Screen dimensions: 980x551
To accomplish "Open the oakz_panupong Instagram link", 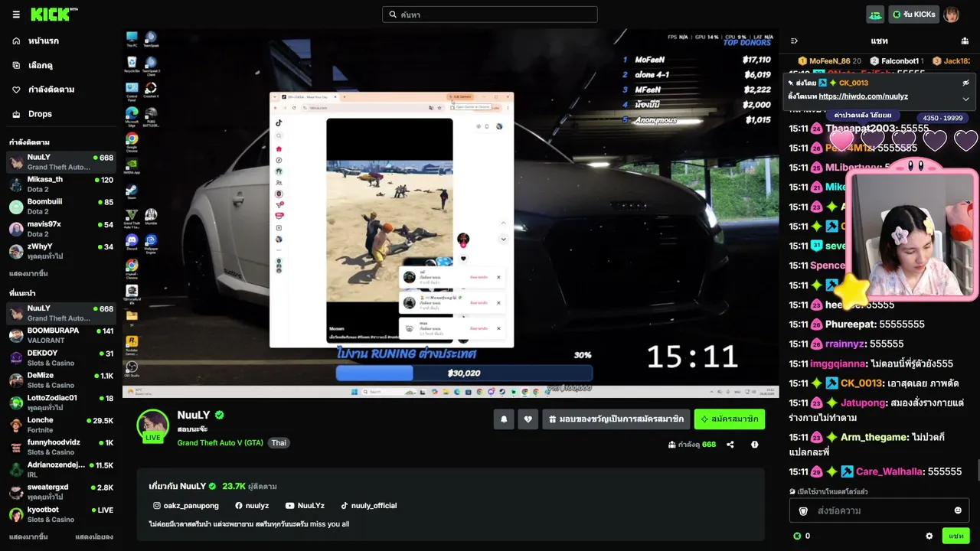I will pyautogui.click(x=191, y=506).
